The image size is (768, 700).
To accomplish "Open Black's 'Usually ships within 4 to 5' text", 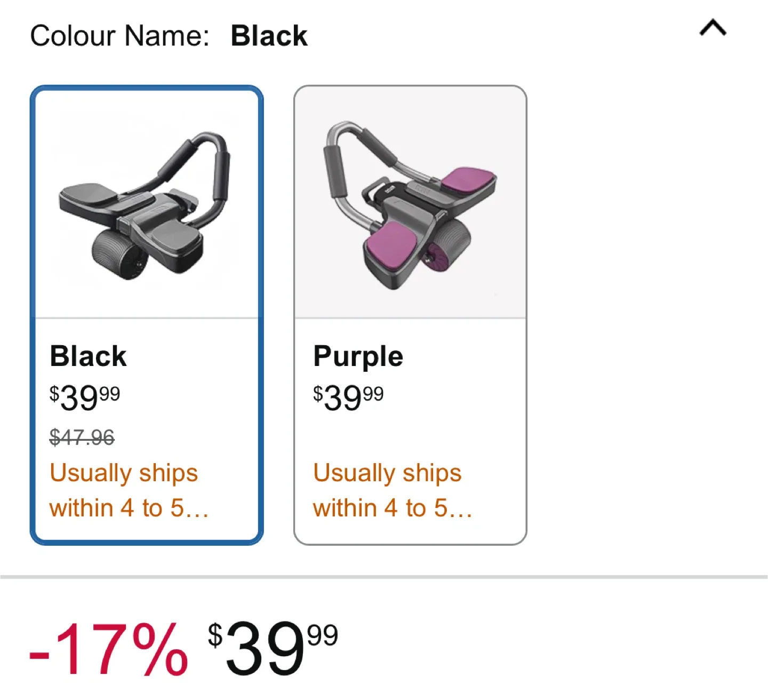I will click(x=128, y=490).
